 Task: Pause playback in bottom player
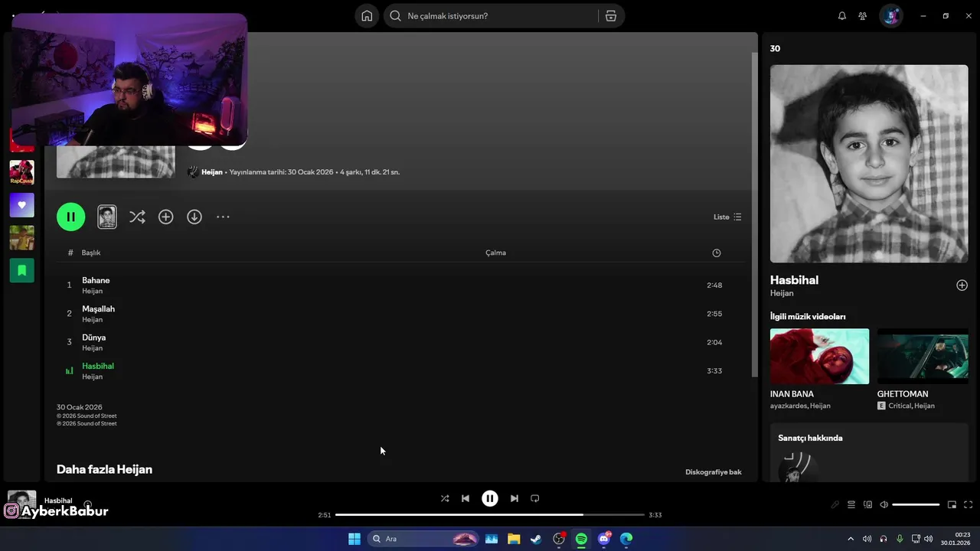[x=490, y=498]
